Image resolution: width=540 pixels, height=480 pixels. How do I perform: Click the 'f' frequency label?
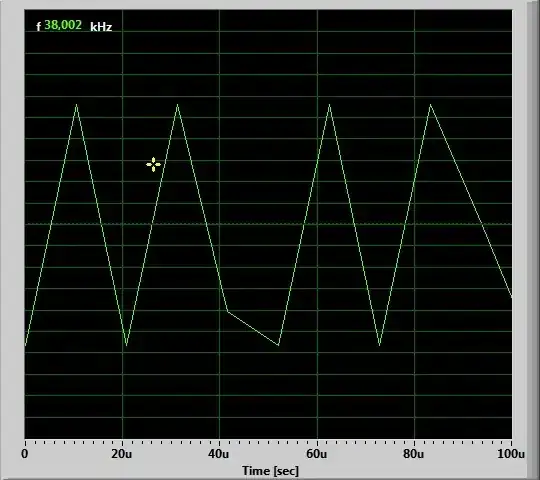39,27
